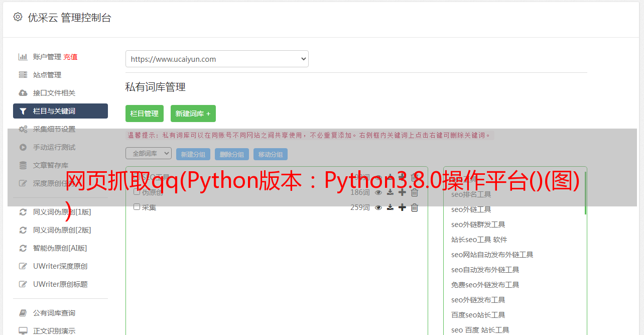Select keyword 百度seo站长工具
This screenshot has width=644, height=335.
[x=478, y=315]
